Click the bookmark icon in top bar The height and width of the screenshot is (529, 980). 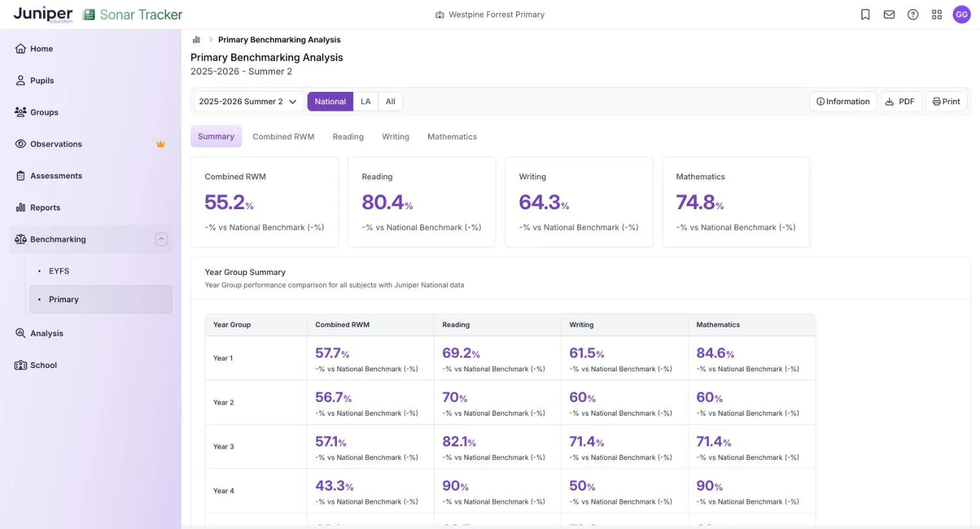tap(865, 14)
